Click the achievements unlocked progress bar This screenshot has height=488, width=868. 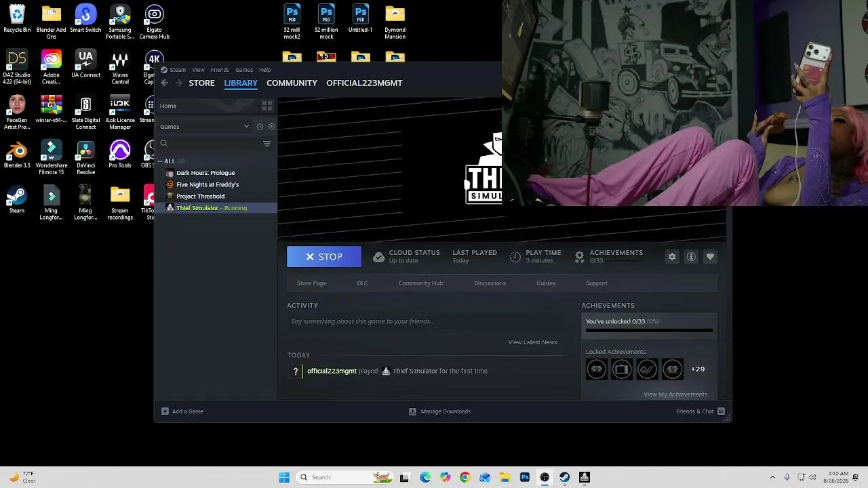(x=649, y=331)
